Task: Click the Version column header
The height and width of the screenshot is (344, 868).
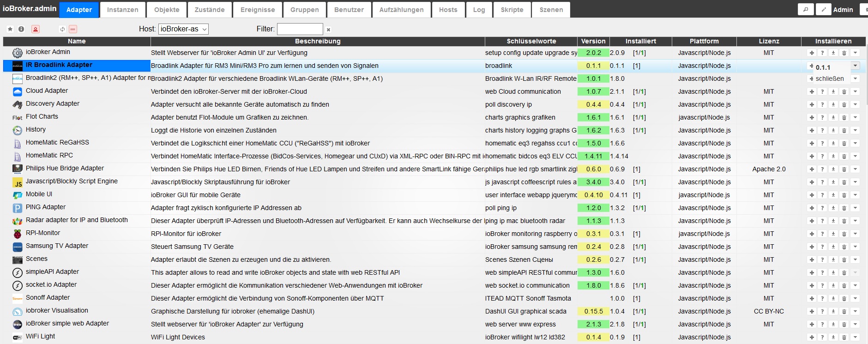Action: coord(593,41)
